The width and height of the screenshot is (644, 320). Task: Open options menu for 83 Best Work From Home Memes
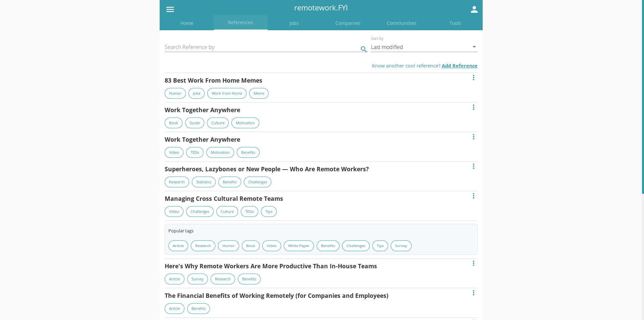tap(473, 78)
